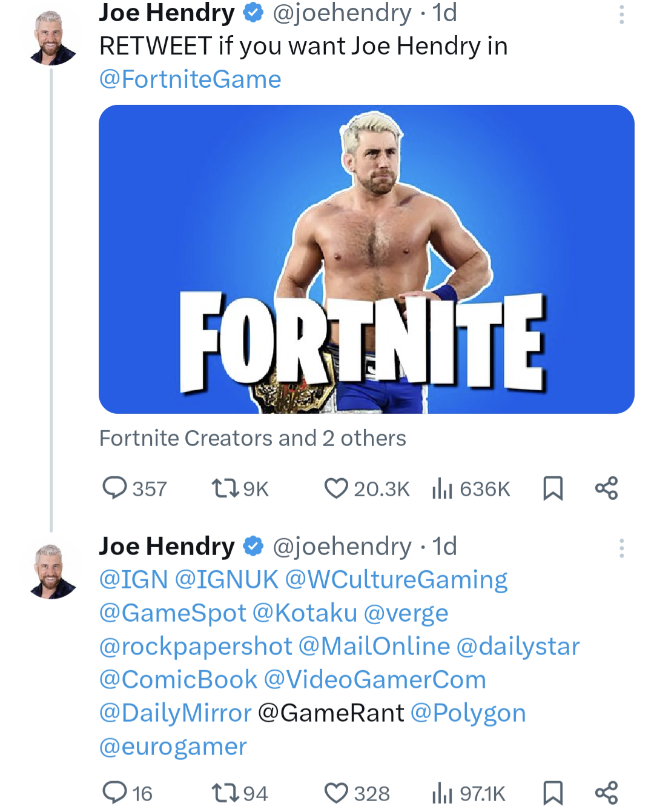Share the first Joe Hendry post
The width and height of the screenshot is (654, 812).
(606, 488)
